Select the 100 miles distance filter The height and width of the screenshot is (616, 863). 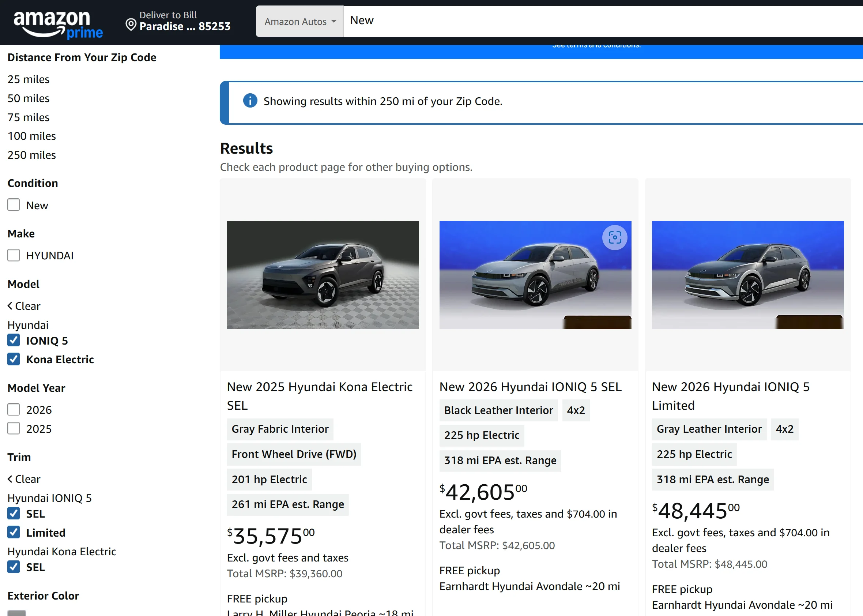pyautogui.click(x=31, y=136)
